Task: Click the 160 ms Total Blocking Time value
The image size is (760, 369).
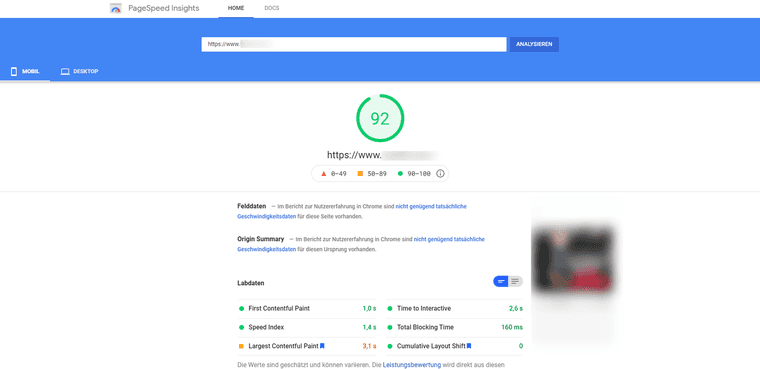Action: click(512, 327)
